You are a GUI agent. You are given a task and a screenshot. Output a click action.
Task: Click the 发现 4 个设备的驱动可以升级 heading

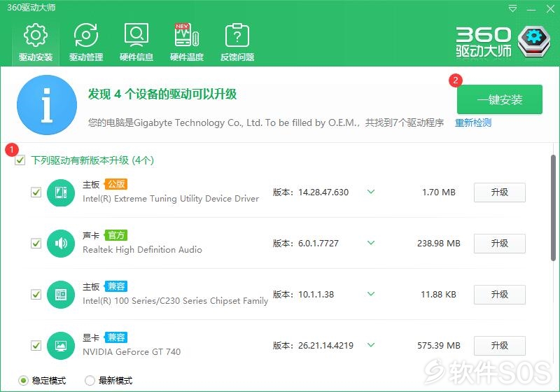[x=162, y=94]
